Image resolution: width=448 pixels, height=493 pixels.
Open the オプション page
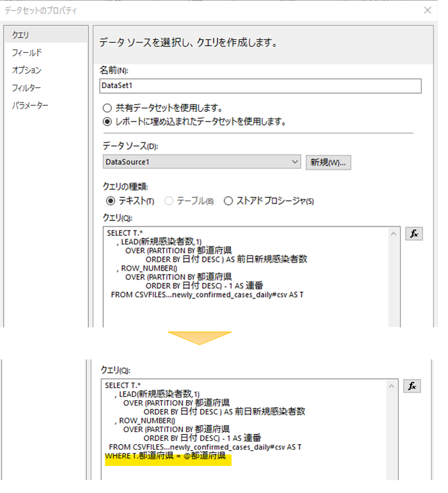pyautogui.click(x=26, y=70)
